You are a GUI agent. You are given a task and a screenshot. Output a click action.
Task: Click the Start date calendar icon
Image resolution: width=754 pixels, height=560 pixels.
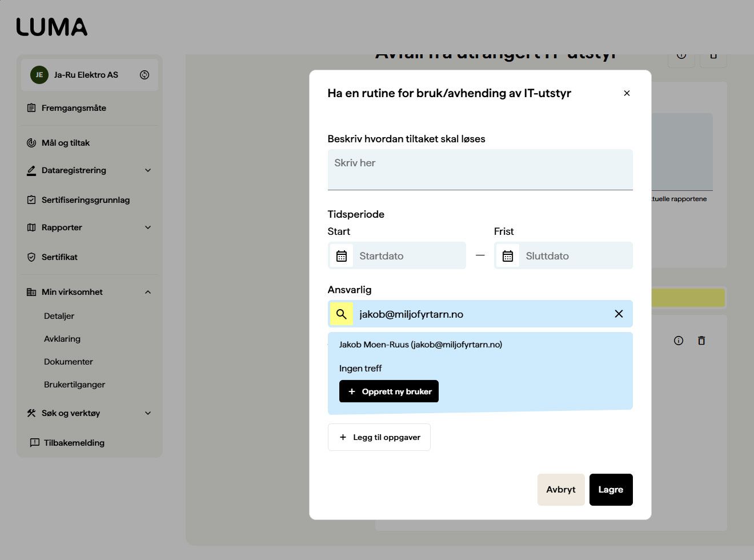pos(342,256)
